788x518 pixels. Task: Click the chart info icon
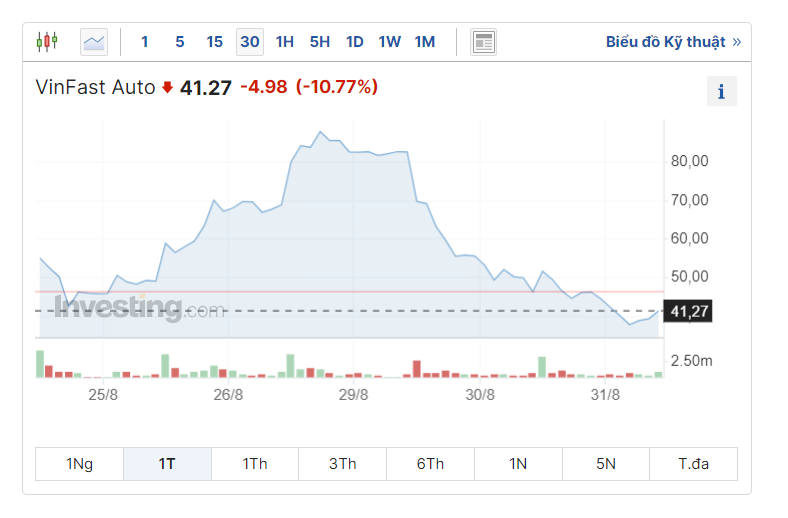coord(721,92)
